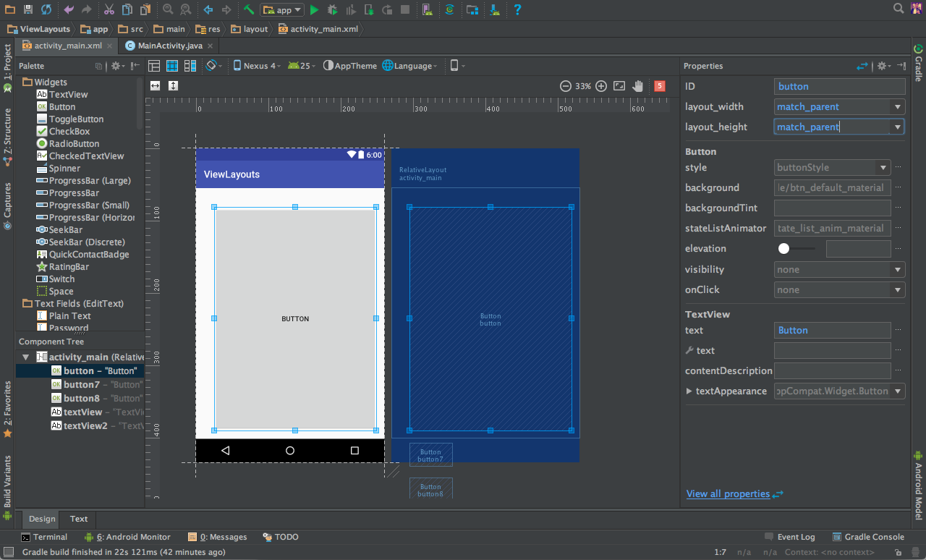Toggle expand vertically arrow icon
The height and width of the screenshot is (560, 926).
coord(173,85)
